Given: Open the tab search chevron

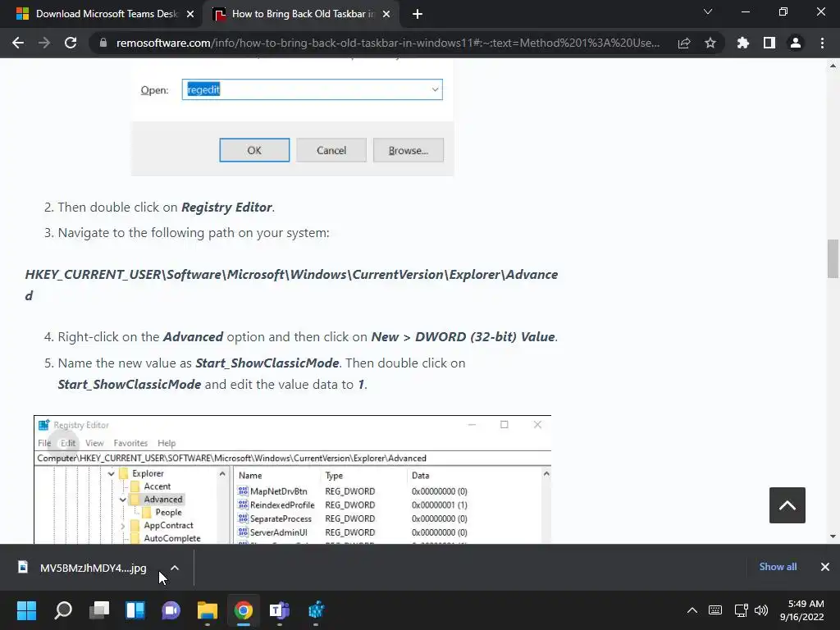Looking at the screenshot, I should [x=708, y=11].
